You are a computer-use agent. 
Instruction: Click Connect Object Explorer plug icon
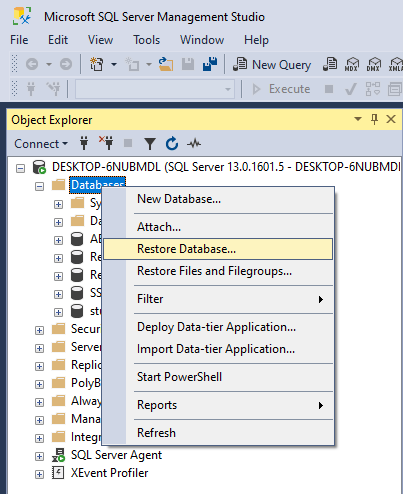pos(84,144)
